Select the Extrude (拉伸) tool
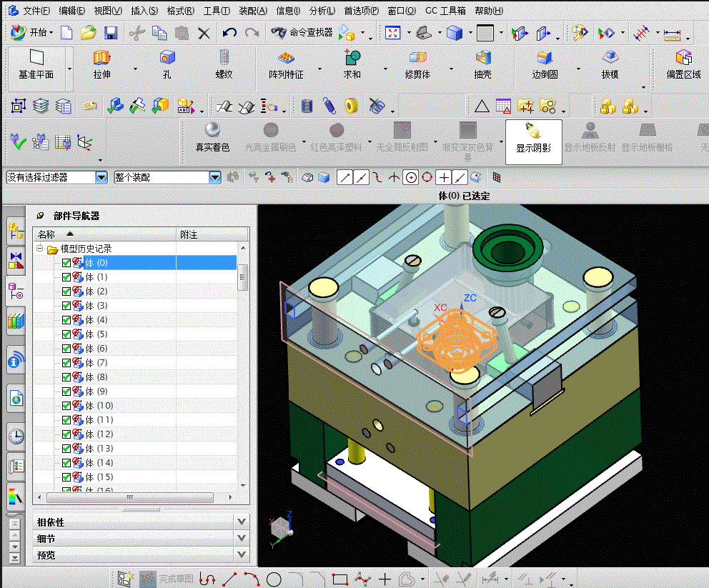 point(101,64)
